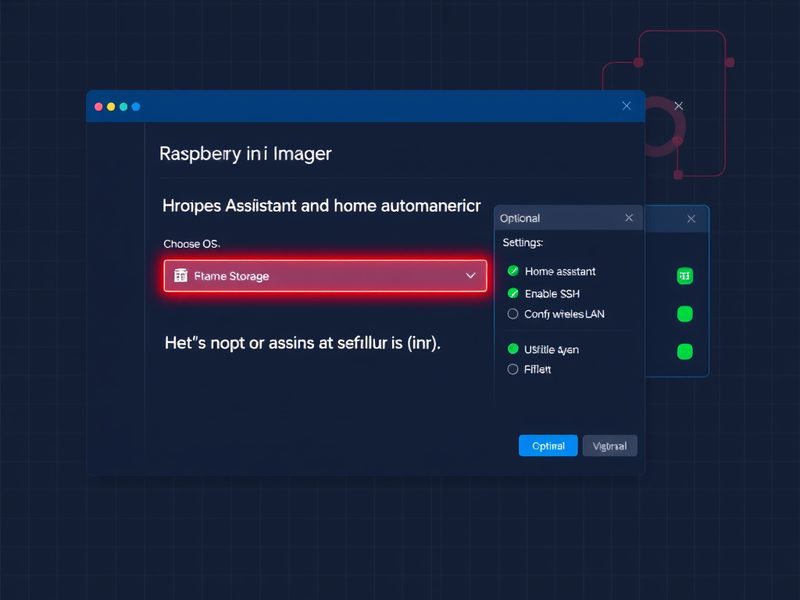The height and width of the screenshot is (600, 800).
Task: Click the Optional panel title
Action: tap(520, 218)
